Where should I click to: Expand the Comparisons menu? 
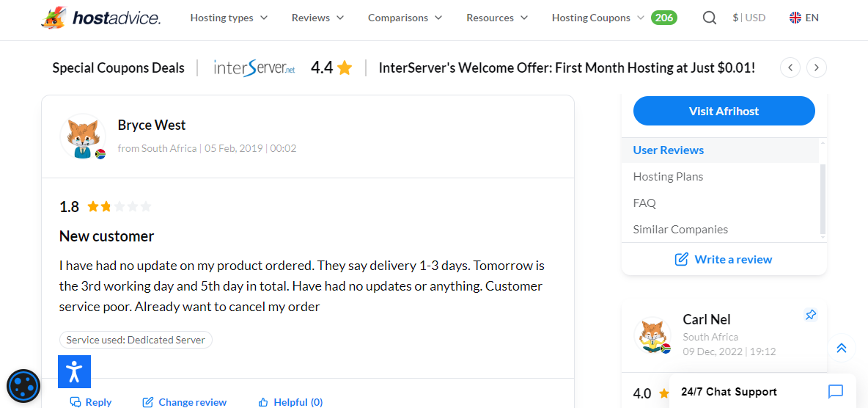pyautogui.click(x=405, y=18)
